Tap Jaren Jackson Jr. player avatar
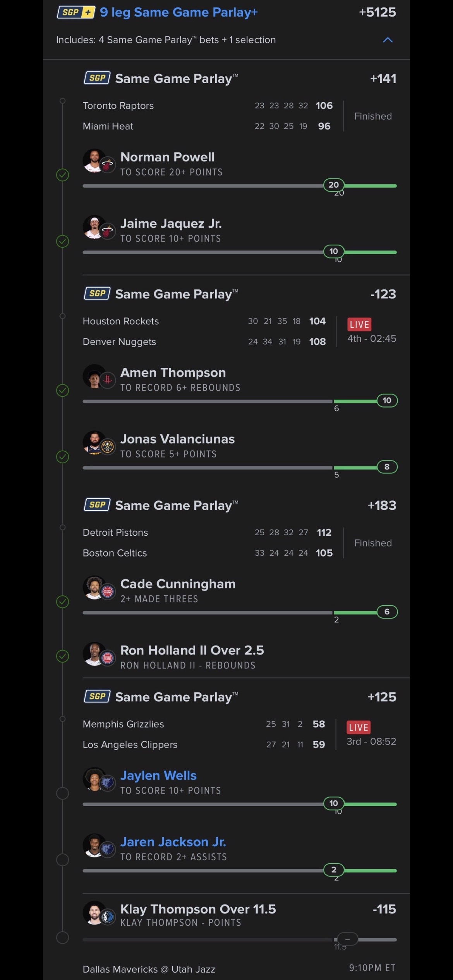The image size is (453, 980). tap(94, 846)
